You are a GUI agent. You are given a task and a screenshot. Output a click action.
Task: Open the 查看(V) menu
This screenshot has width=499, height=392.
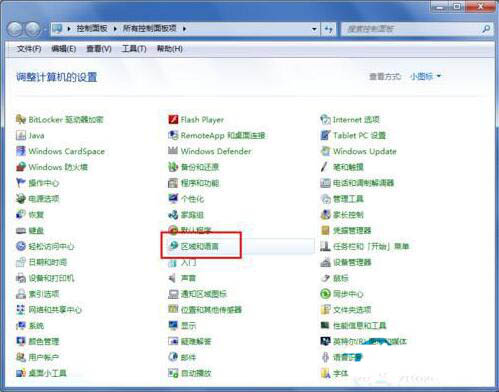(x=99, y=49)
